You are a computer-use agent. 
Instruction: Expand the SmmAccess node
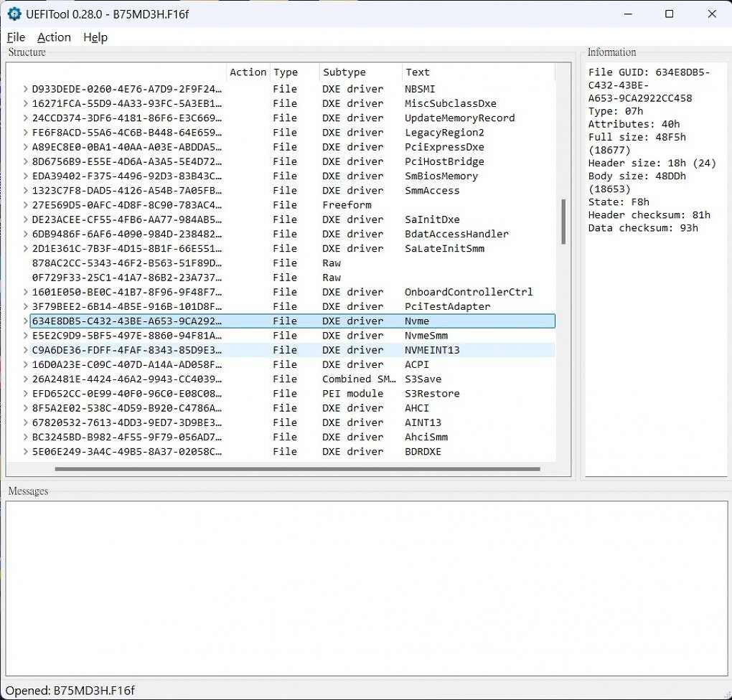(26, 190)
